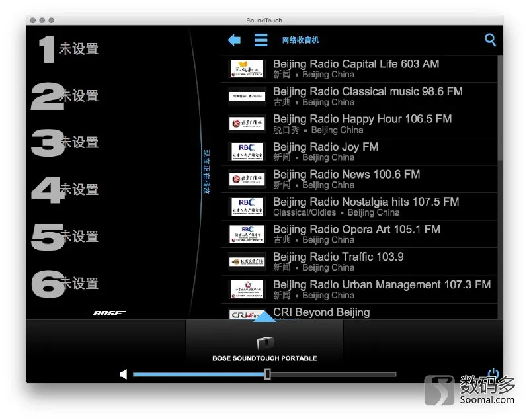Screen dimensions: 529x420
Task: Select preset 1 未设置
Action: (69, 49)
